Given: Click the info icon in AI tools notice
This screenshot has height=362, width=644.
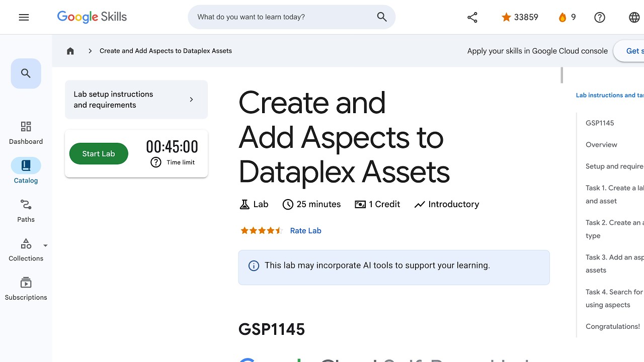Looking at the screenshot, I should coord(254,265).
